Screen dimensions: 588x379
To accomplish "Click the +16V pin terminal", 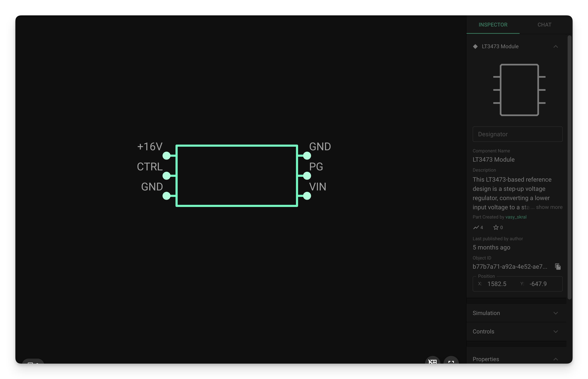I will click(167, 155).
